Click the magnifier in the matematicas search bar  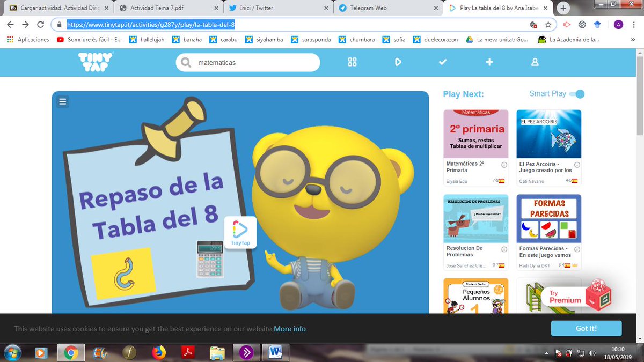(185, 62)
